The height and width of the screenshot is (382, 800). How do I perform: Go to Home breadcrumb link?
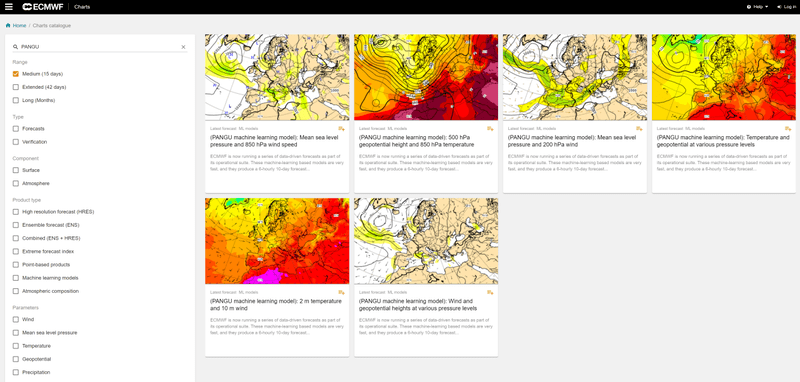19,25
